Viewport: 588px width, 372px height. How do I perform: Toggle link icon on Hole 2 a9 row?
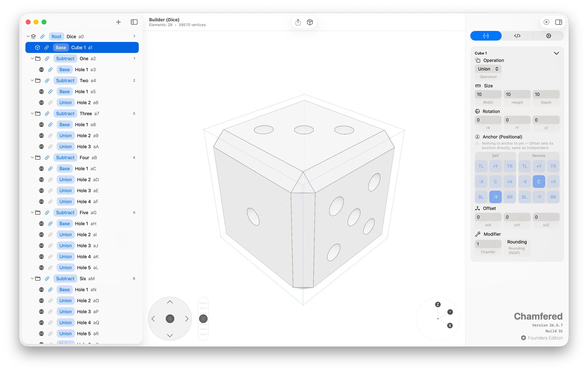tap(50, 135)
